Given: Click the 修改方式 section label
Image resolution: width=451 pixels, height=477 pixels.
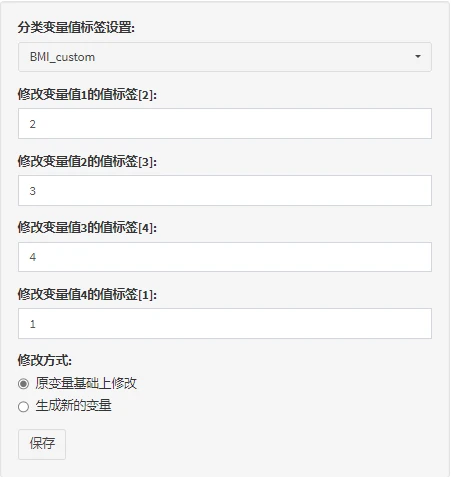Looking at the screenshot, I should coord(45,360).
